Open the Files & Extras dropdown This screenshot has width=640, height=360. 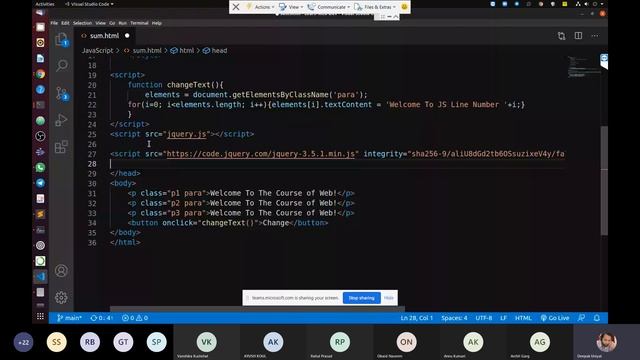(x=375, y=7)
